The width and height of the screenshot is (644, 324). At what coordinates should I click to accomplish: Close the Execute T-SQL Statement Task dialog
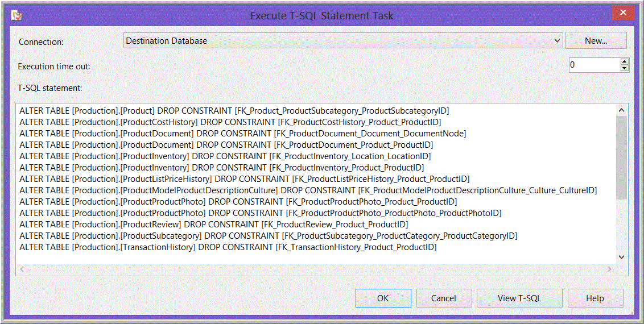point(622,12)
